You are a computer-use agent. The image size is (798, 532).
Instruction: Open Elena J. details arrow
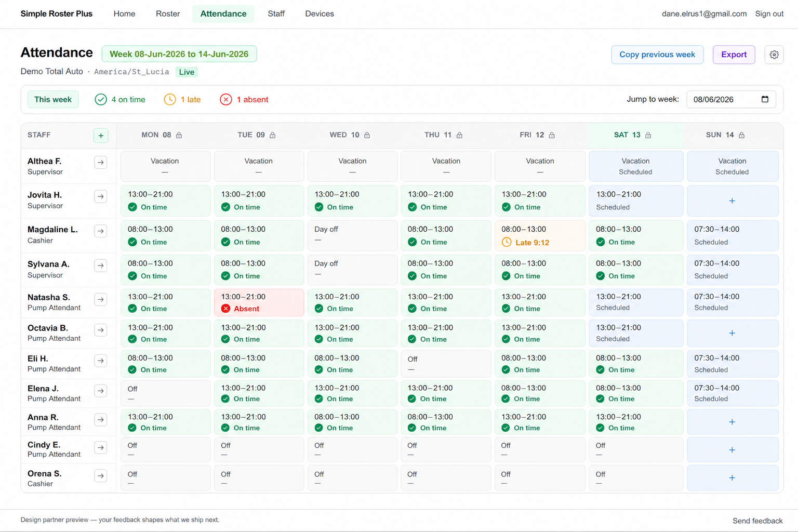[x=101, y=391]
